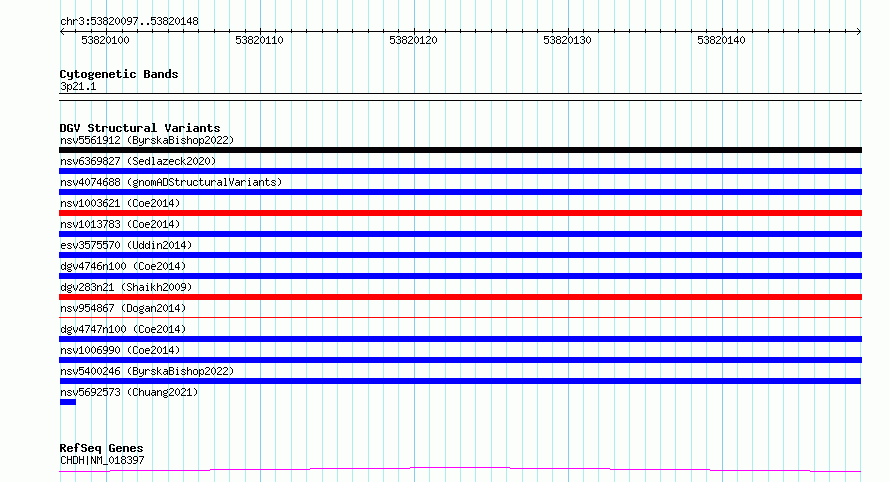Open variant label nsv4074688 (gnomADStructuralVariants)
Image resolution: width=890 pixels, height=482 pixels.
pos(171,182)
